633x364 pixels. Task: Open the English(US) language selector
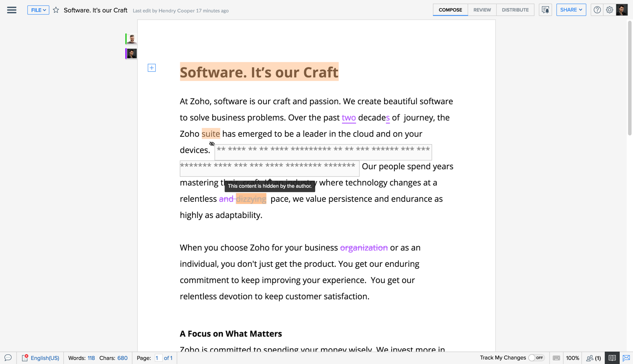pos(44,358)
